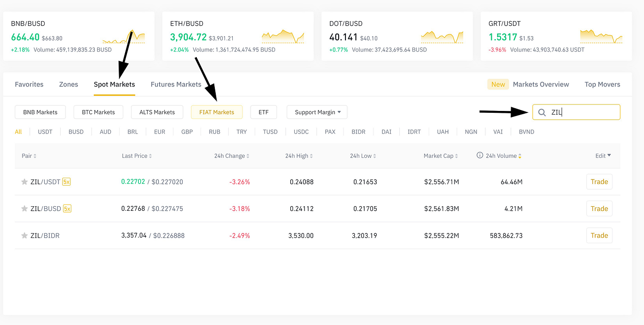Sort table by Last Price
The image size is (644, 325).
(x=137, y=156)
